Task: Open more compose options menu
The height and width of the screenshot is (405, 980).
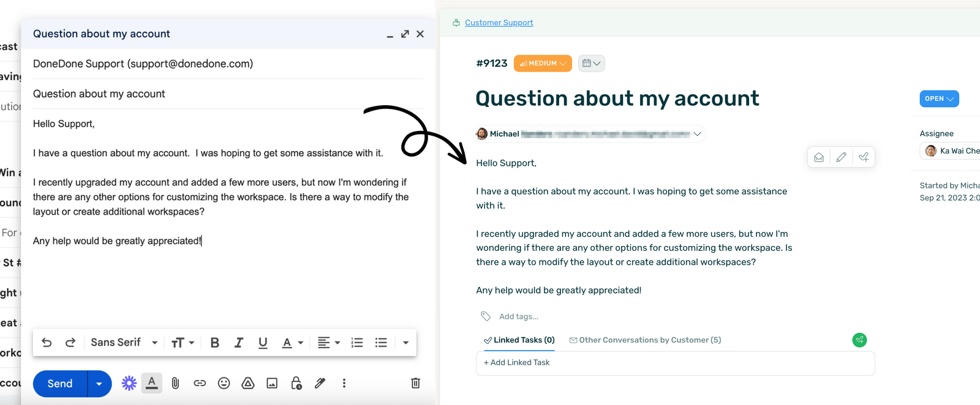Action: click(344, 383)
